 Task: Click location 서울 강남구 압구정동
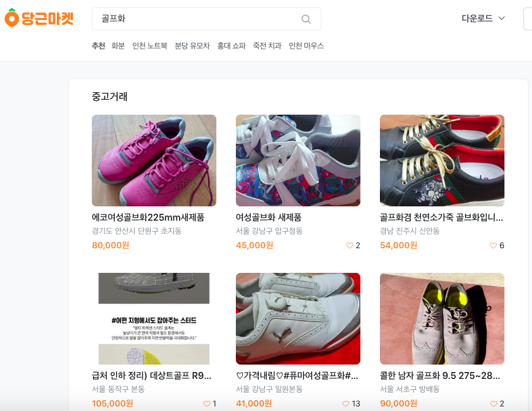tap(269, 231)
